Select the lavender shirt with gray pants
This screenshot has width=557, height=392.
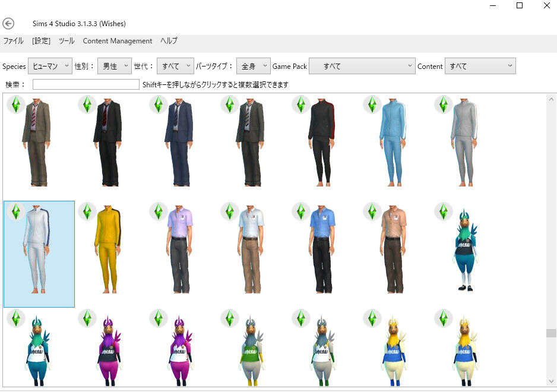tap(180, 249)
